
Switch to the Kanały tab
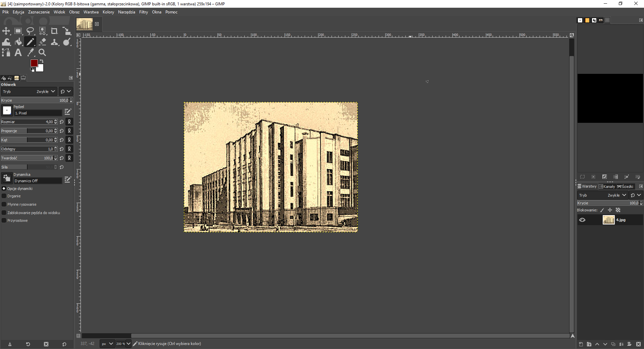tap(607, 187)
